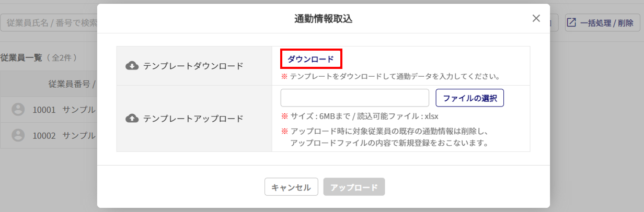Select the avatar icon for employee 10001
This screenshot has width=644, height=212.
pyautogui.click(x=18, y=109)
